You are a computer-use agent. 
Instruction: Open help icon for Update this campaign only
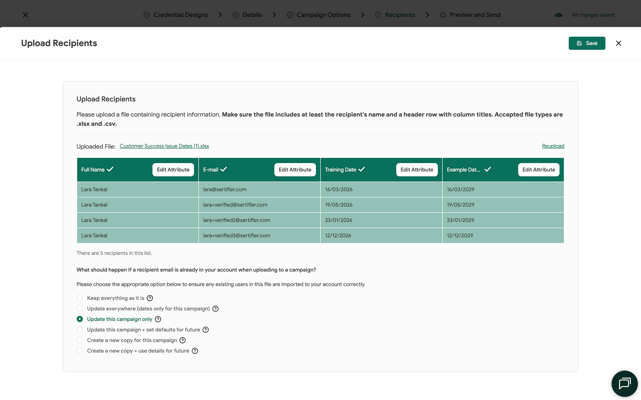coord(158,319)
